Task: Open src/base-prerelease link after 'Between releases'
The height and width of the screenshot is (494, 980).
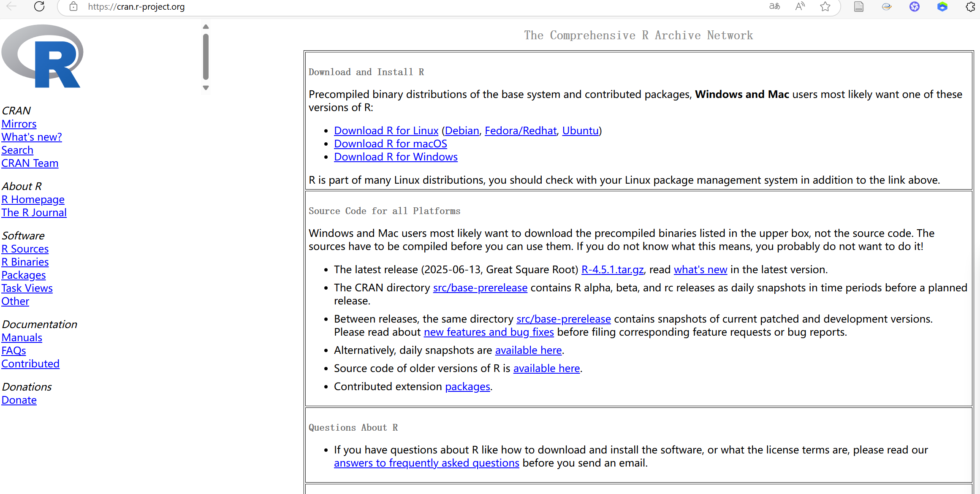Action: 564,319
